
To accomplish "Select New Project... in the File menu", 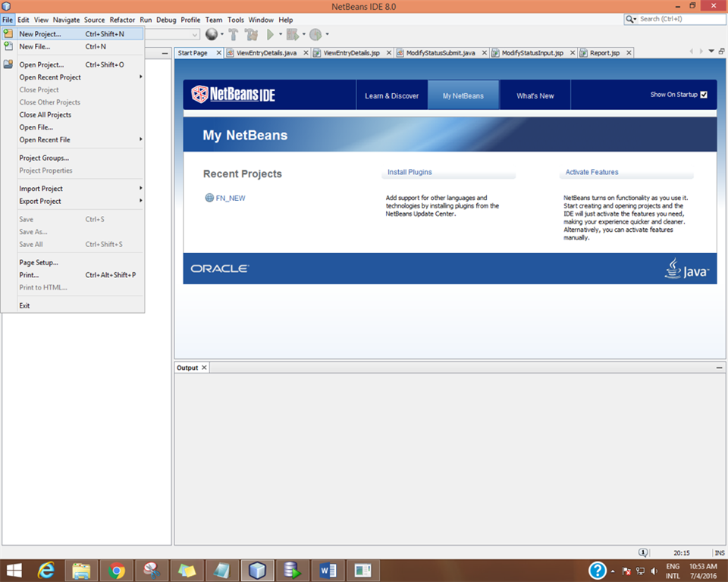I will coord(73,34).
